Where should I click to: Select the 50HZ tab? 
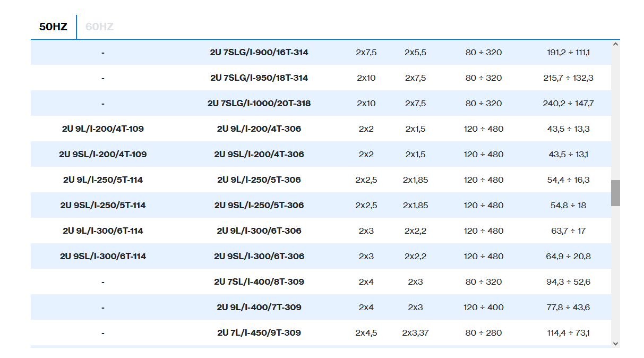53,27
